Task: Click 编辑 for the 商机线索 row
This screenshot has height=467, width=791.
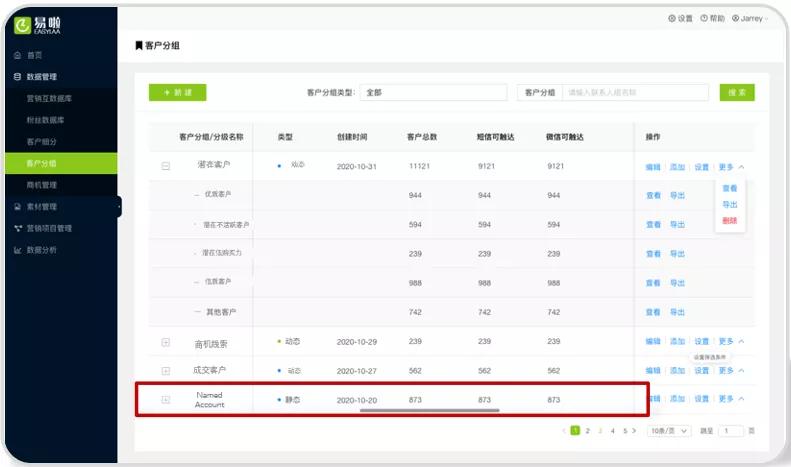Action: (x=653, y=341)
